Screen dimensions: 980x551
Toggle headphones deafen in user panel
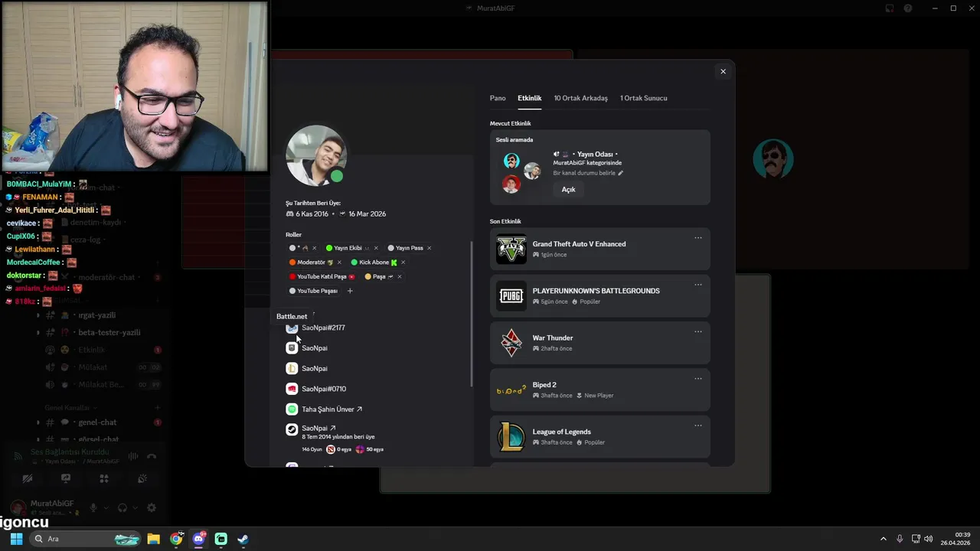point(122,507)
